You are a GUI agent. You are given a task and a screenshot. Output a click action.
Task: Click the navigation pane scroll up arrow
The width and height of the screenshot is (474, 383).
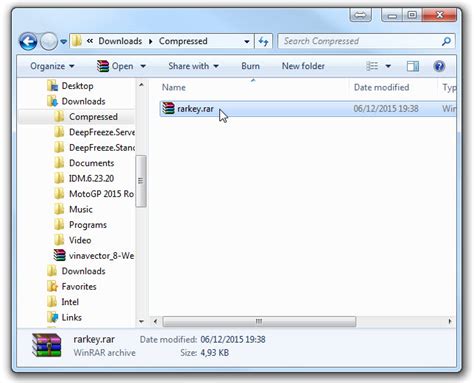(141, 85)
